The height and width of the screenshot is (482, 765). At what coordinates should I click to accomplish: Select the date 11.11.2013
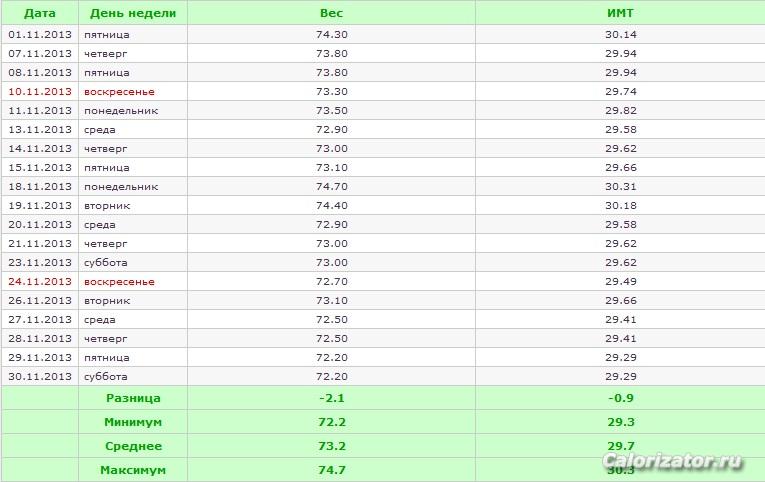tap(40, 111)
